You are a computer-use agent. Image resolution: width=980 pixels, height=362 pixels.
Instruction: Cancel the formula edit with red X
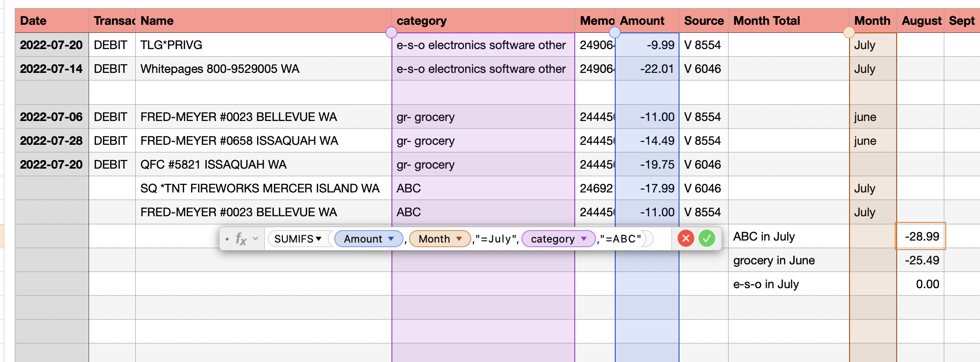[685, 238]
